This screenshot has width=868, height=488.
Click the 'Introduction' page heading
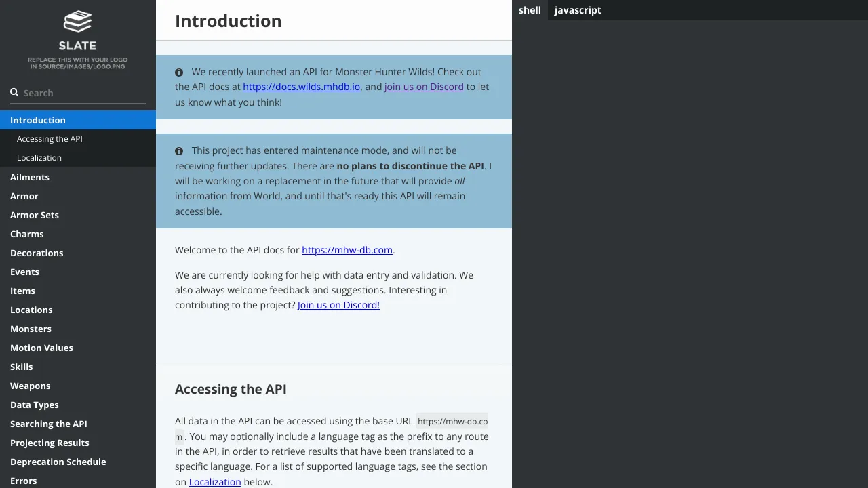[x=229, y=21]
